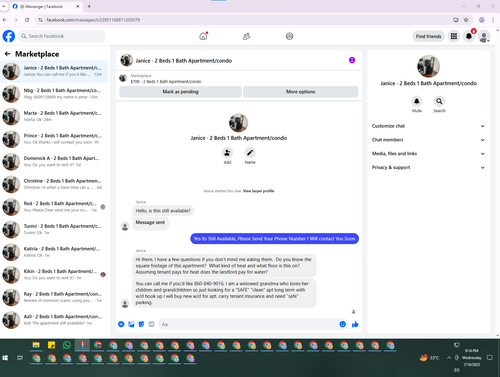Viewport: 500px width, 377px height.
Task: Open Janice conversation in chat list
Action: click(x=54, y=71)
